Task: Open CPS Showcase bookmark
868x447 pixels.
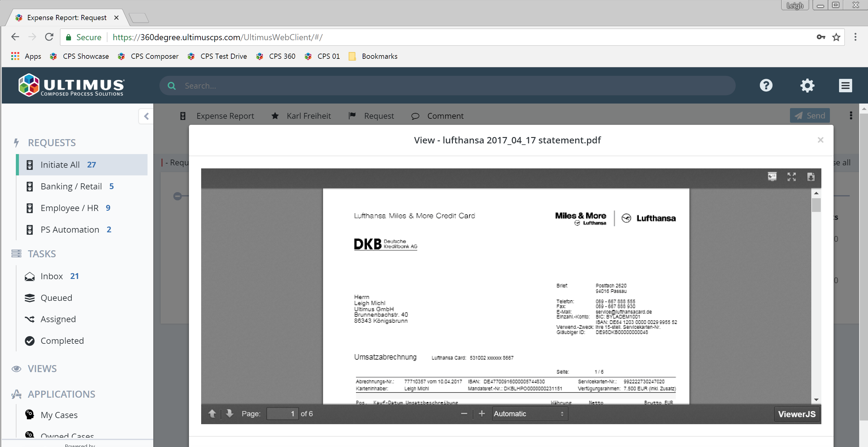Action: 79,56
